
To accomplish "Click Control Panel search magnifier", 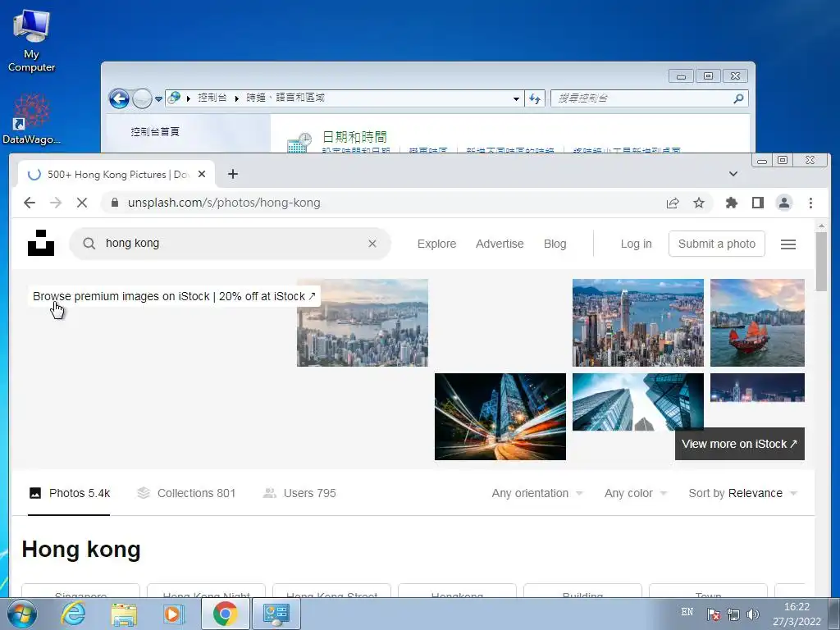I will coord(738,98).
